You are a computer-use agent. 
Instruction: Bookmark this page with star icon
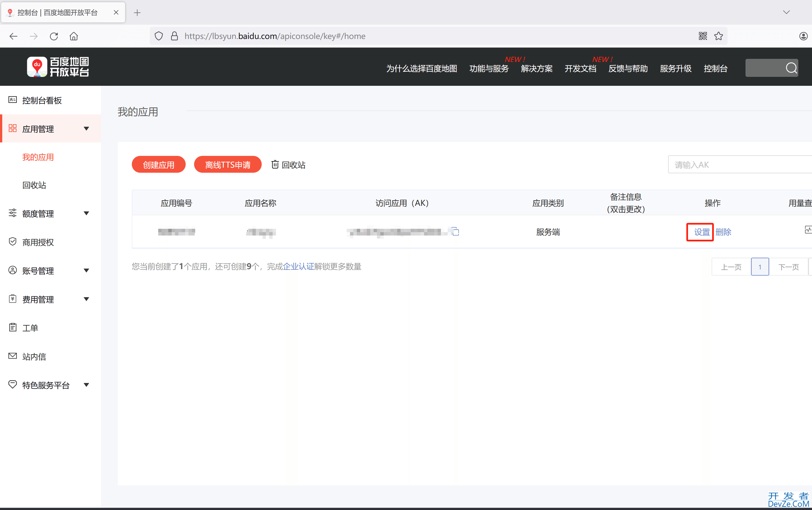point(719,36)
